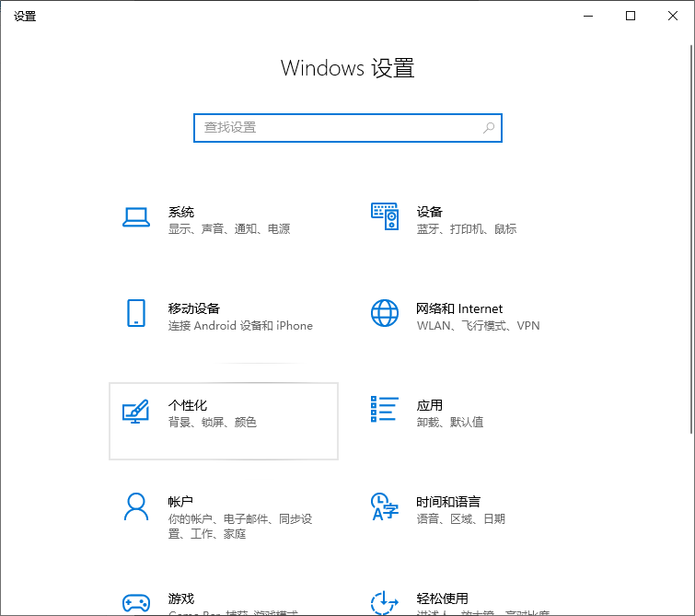695x616 pixels.
Task: Open the 网络和 Internet globe icon
Action: [385, 313]
